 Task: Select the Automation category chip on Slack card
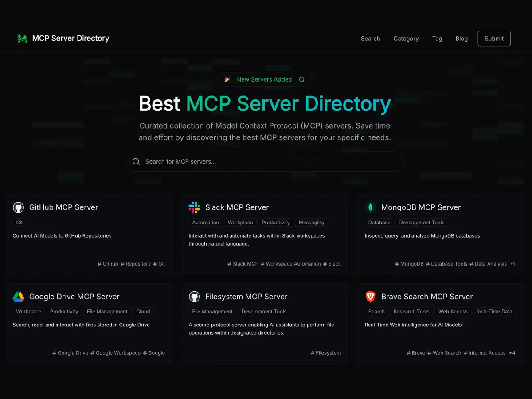pos(205,222)
